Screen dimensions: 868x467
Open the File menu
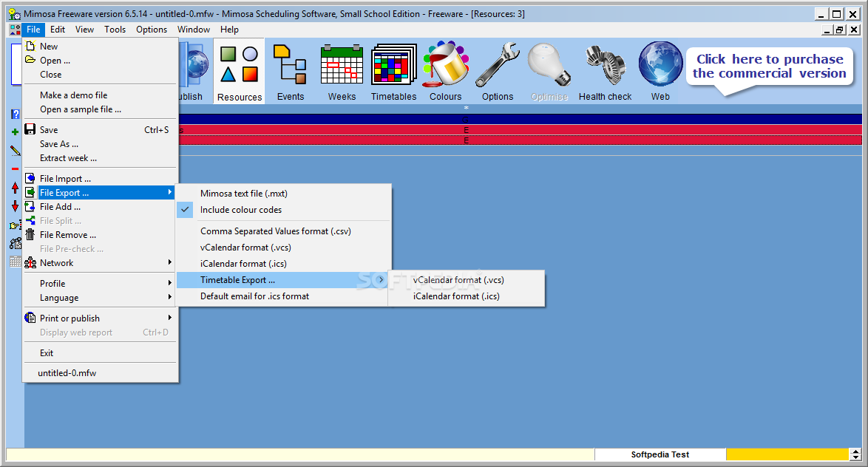[33, 30]
